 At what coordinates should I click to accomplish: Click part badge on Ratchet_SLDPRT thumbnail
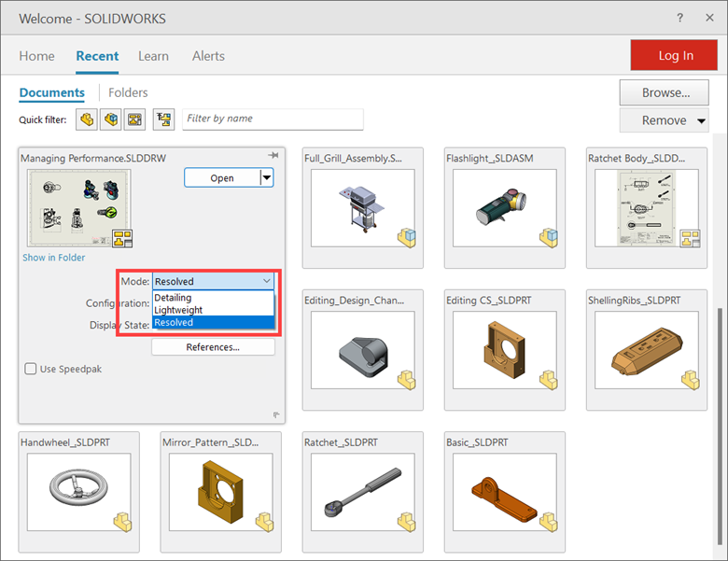(407, 522)
